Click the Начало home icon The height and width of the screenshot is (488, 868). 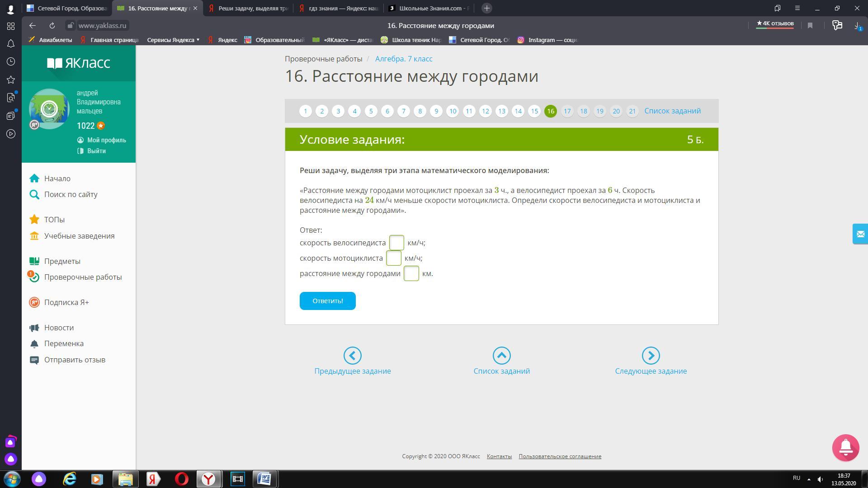34,178
